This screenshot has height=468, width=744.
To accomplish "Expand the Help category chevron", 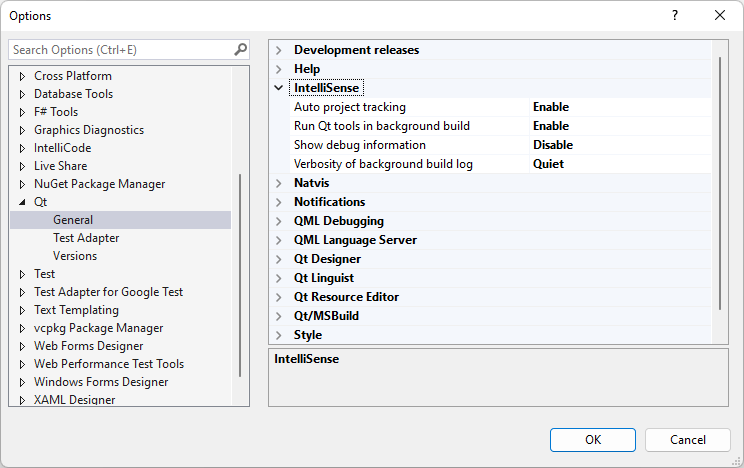I will (x=279, y=69).
